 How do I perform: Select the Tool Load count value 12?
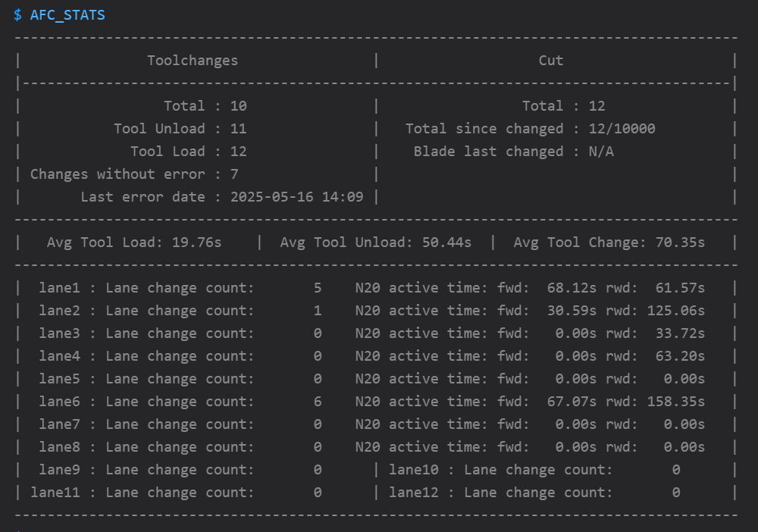click(238, 152)
